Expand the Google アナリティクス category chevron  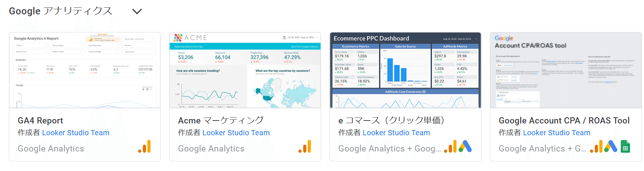click(137, 11)
